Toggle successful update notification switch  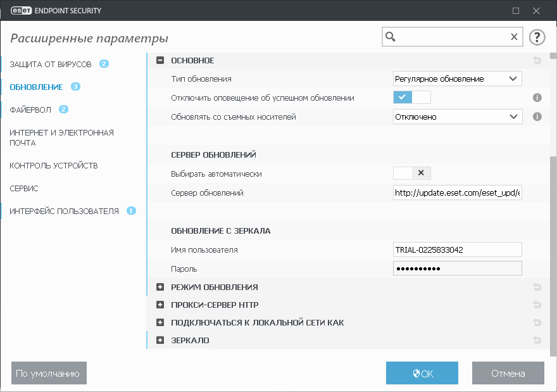click(412, 98)
